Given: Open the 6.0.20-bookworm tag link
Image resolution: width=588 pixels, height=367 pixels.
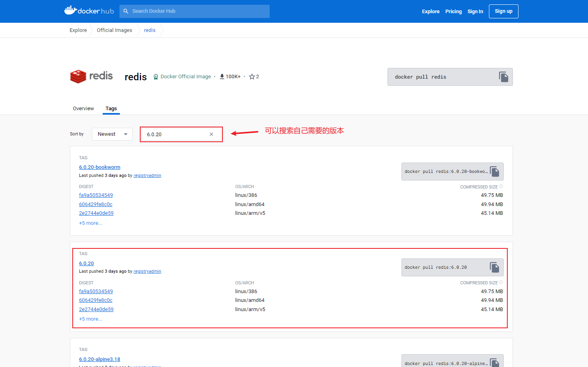Looking at the screenshot, I should tap(99, 167).
